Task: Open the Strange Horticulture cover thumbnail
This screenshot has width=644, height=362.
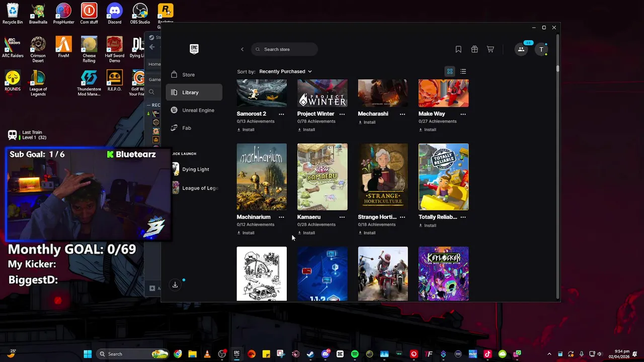Action: [x=383, y=177]
